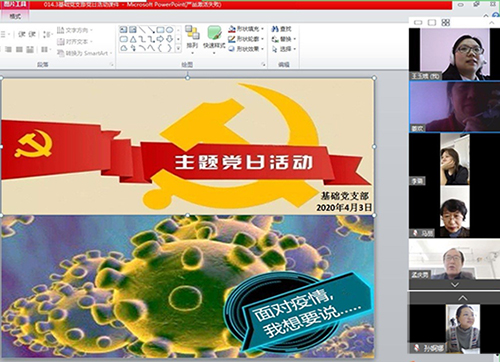Insert a text box from the shapes gallery
The width and height of the screenshot is (500, 362).
(124, 30)
